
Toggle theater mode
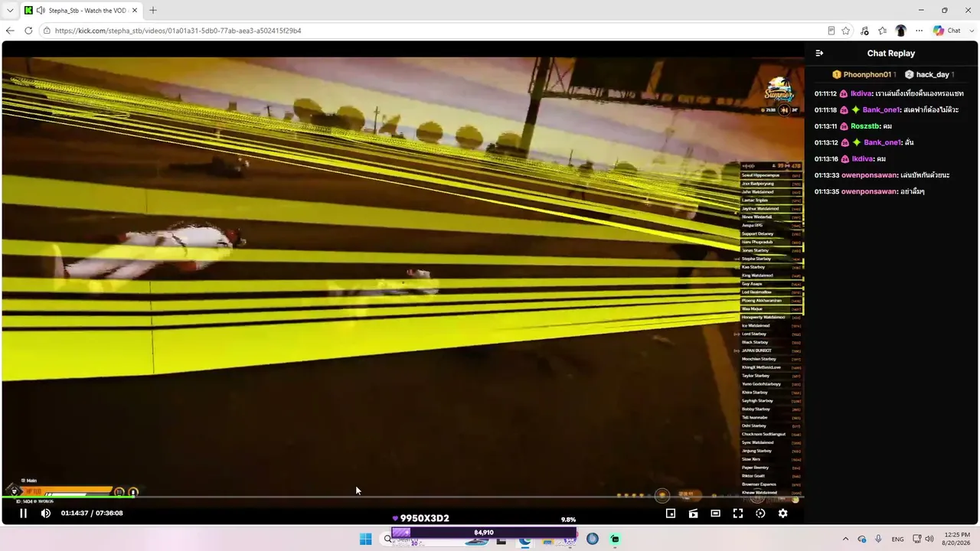click(x=715, y=514)
